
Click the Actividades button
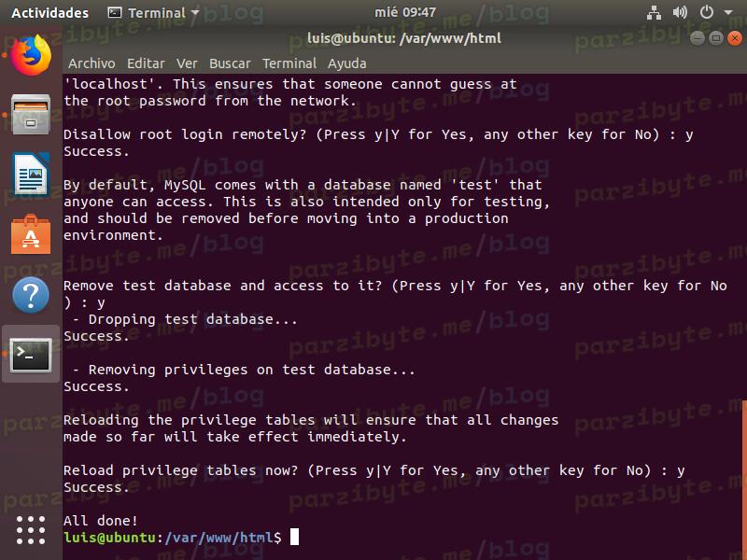click(49, 13)
